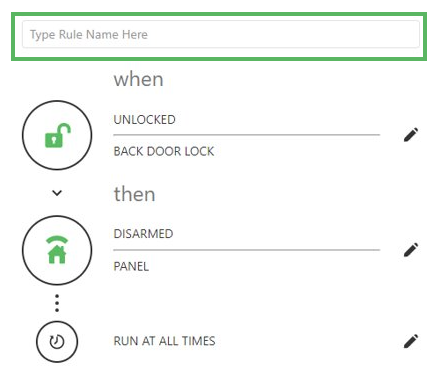Select the green unlocked padlock icon
The image size is (444, 374).
[x=57, y=135]
